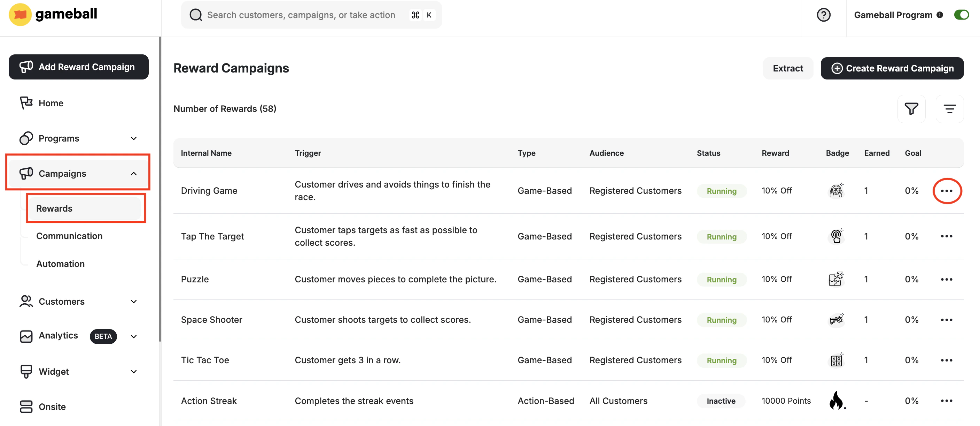The height and width of the screenshot is (426, 980).
Task: Open Driving Game three-dot options menu
Action: tap(946, 191)
